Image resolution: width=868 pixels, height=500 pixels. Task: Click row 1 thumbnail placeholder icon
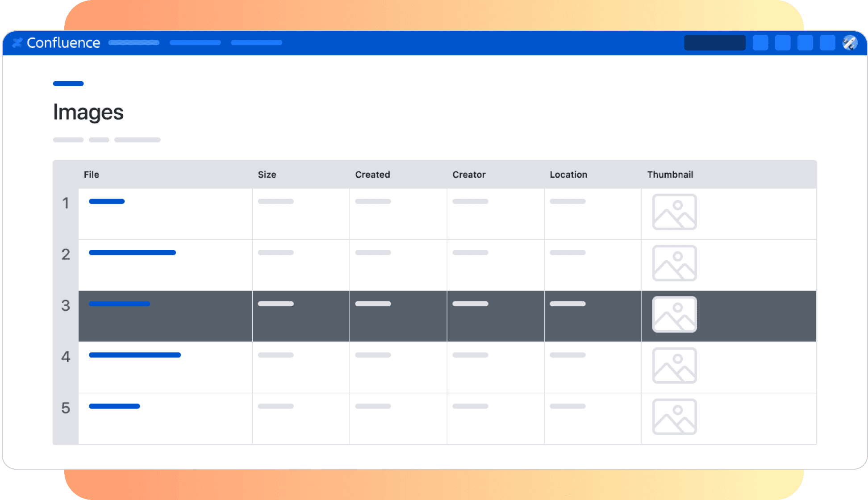675,213
